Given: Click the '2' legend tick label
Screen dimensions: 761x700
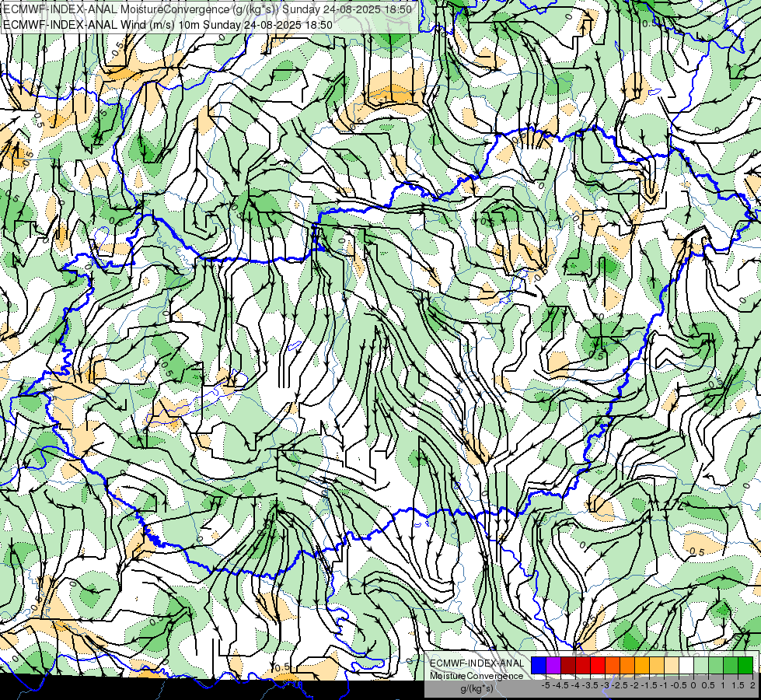Looking at the screenshot, I should tap(752, 685).
